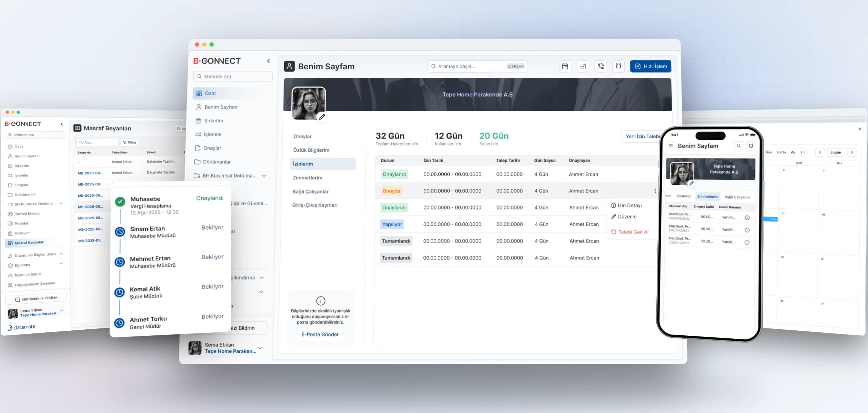Expand BH Kurumsal Doküma... folder chevron
The width and height of the screenshot is (868, 413).
(x=264, y=176)
